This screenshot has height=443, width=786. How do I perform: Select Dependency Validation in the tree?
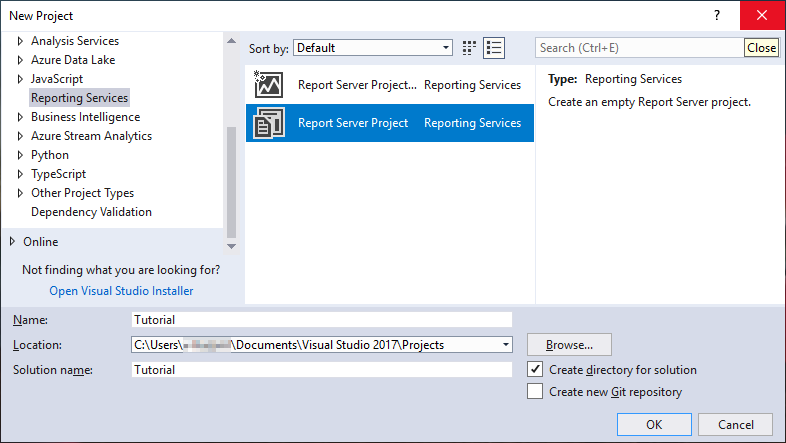(91, 212)
